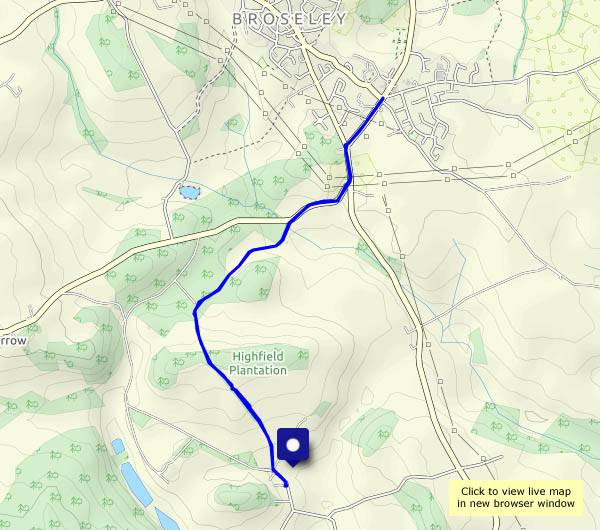Click the blue route end dot by the marker

pos(286,485)
